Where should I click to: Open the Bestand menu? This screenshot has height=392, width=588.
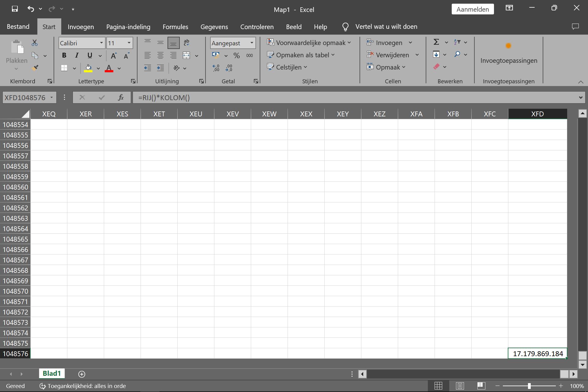click(18, 27)
